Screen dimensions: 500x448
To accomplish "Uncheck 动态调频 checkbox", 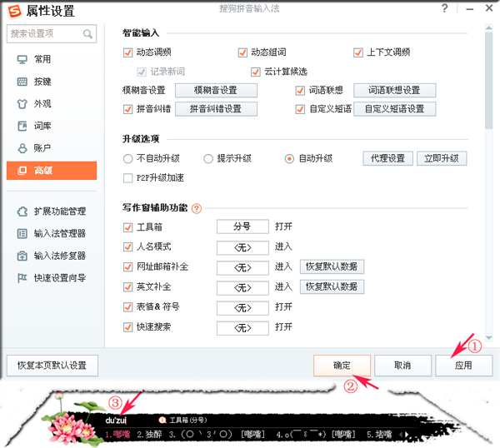I will tap(127, 52).
